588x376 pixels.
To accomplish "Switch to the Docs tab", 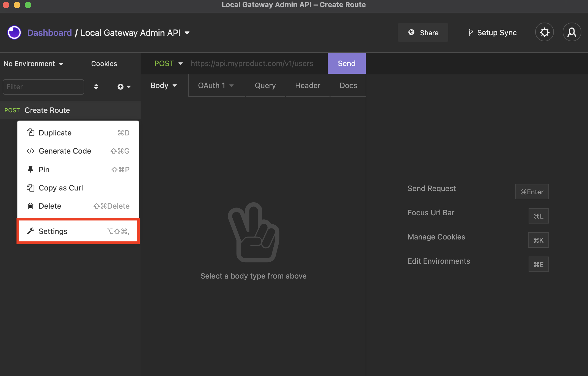I will [348, 85].
